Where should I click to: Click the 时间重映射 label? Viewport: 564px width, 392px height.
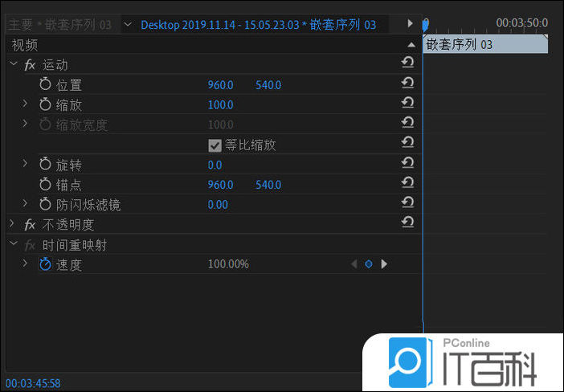tap(75, 245)
